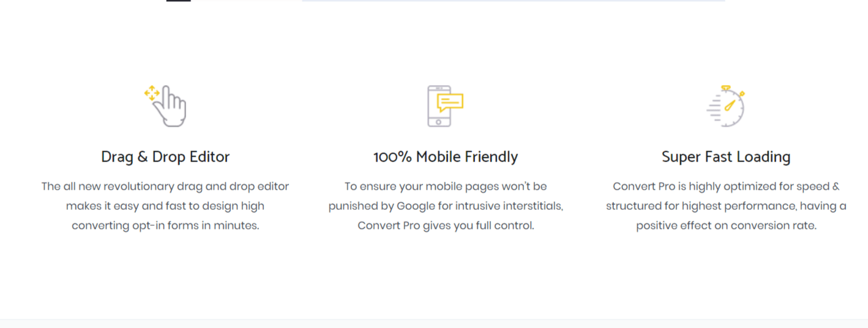Click the yellow needle inside the stopwatch
Viewport: 868px width, 328px height.
point(730,105)
